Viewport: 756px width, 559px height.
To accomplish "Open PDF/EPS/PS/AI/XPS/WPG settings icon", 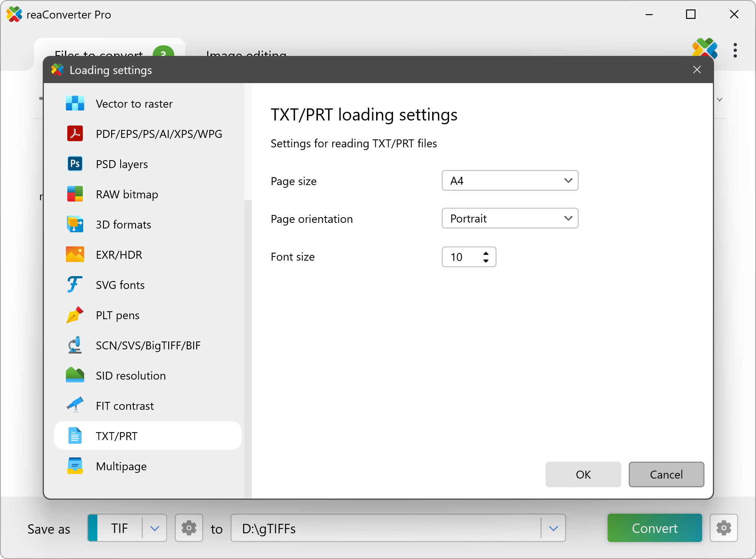I will pos(75,134).
